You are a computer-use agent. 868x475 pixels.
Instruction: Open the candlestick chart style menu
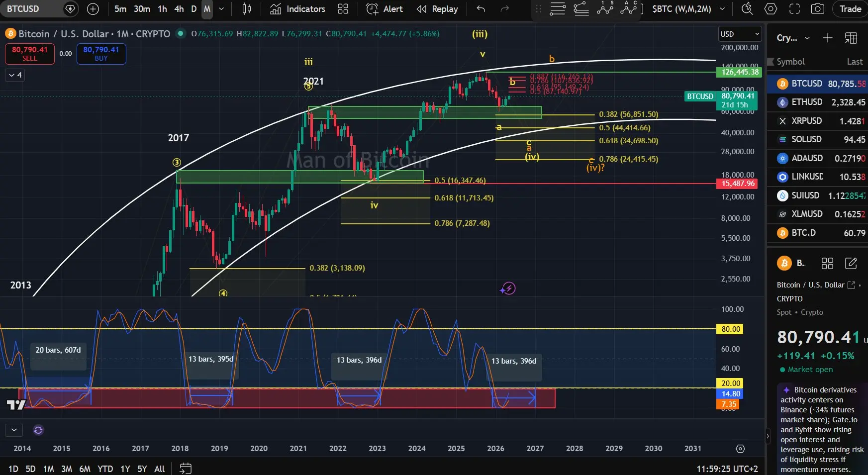coord(247,9)
